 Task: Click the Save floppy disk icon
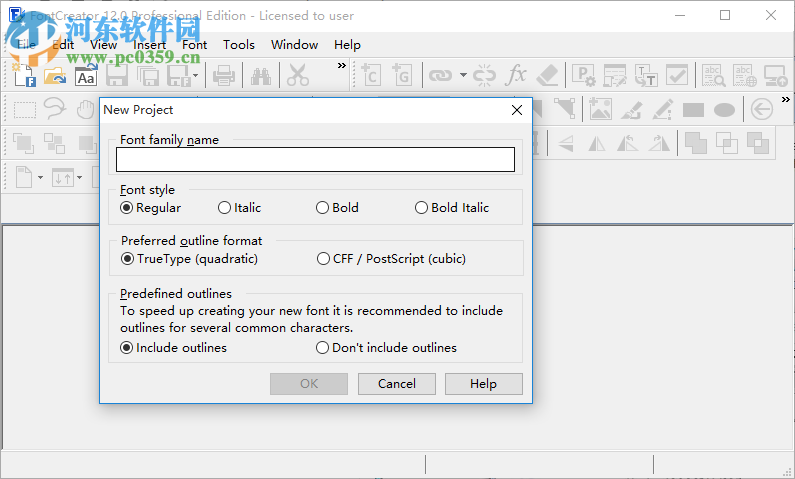click(x=117, y=76)
